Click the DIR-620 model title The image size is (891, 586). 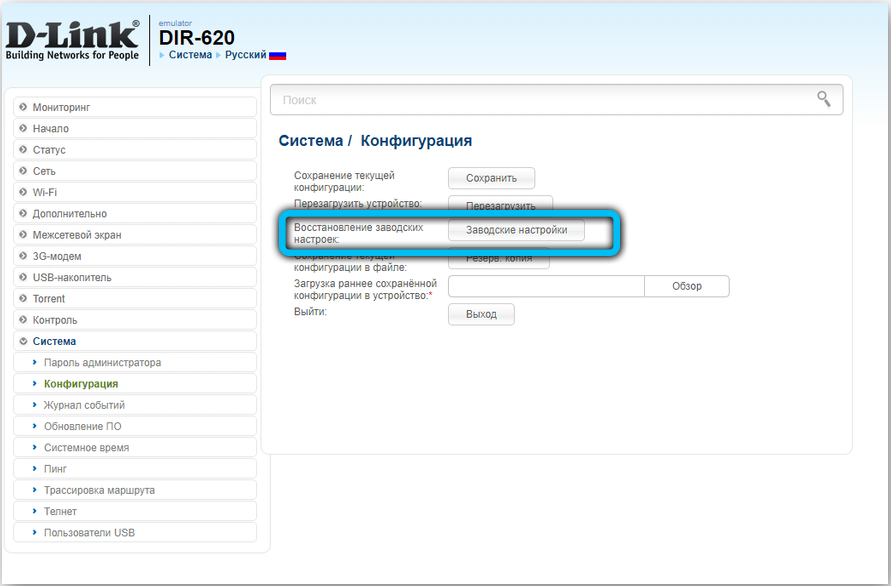197,38
